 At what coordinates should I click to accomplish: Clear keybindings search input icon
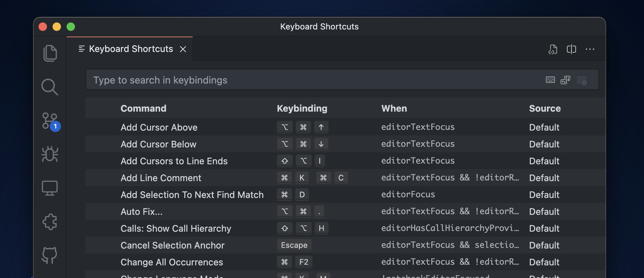pyautogui.click(x=582, y=80)
